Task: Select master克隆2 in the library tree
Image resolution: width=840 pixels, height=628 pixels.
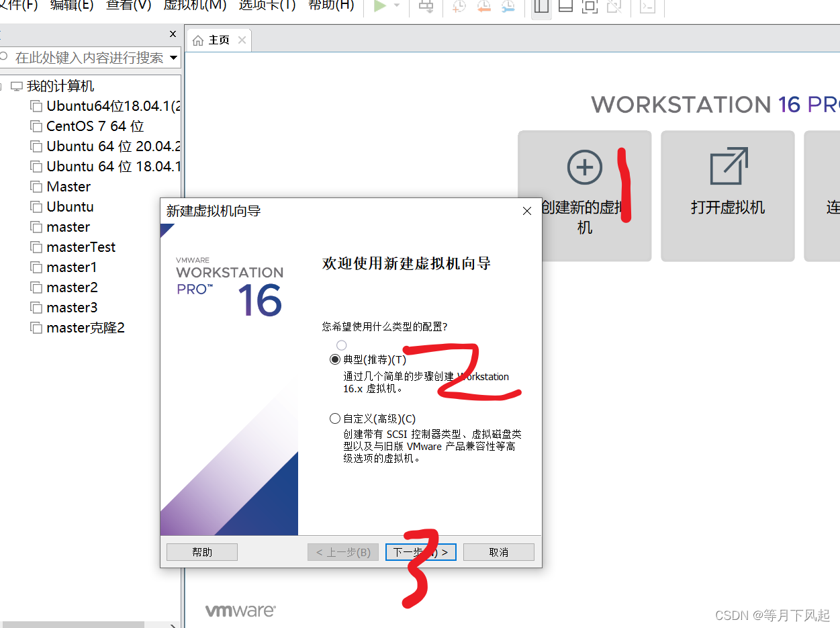Action: [x=85, y=328]
